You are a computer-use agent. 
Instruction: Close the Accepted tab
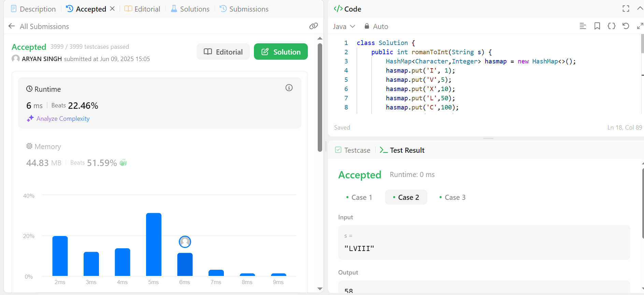112,9
